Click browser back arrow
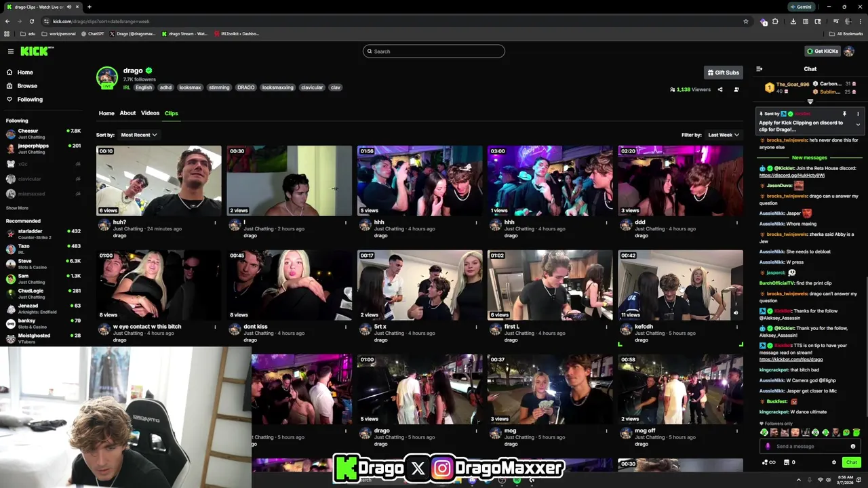The image size is (868, 488). tap(7, 21)
